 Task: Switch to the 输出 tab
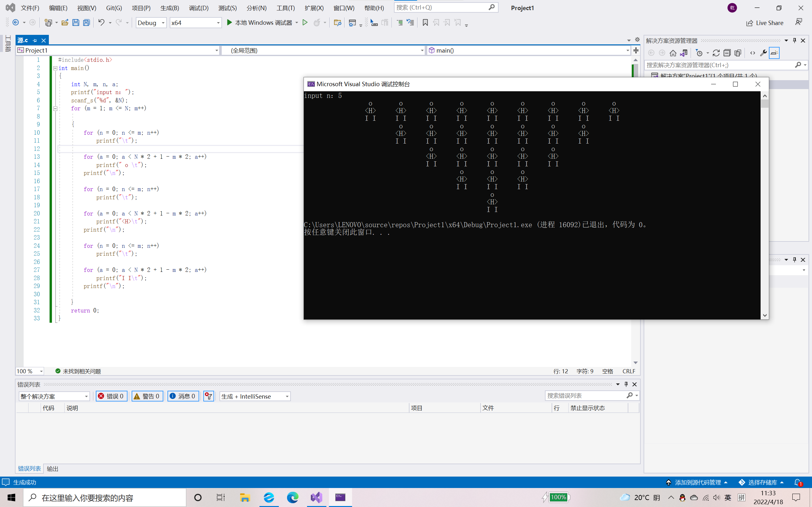(x=52, y=468)
